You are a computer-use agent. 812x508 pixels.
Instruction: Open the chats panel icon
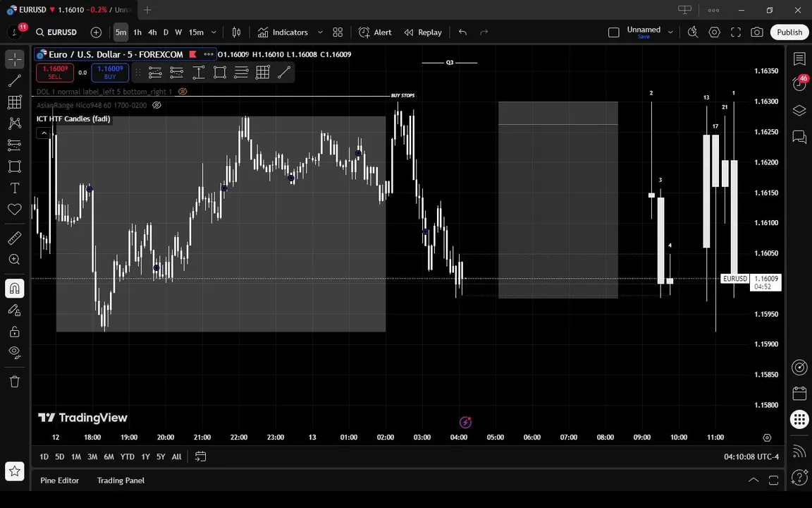[x=799, y=136]
